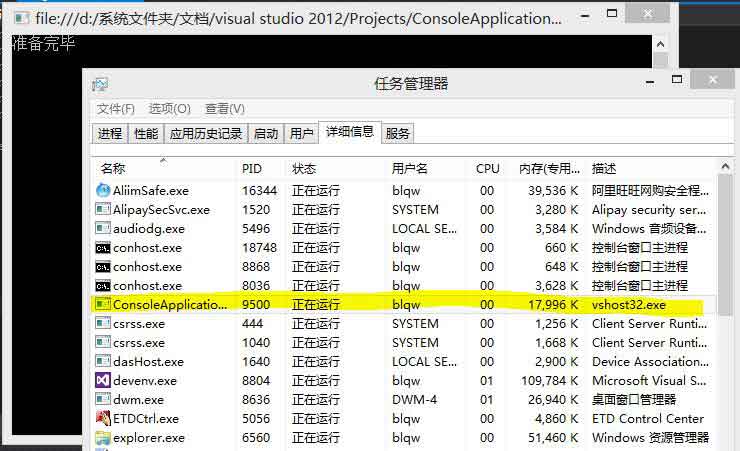Switch to the 服务 tab

coord(397,134)
